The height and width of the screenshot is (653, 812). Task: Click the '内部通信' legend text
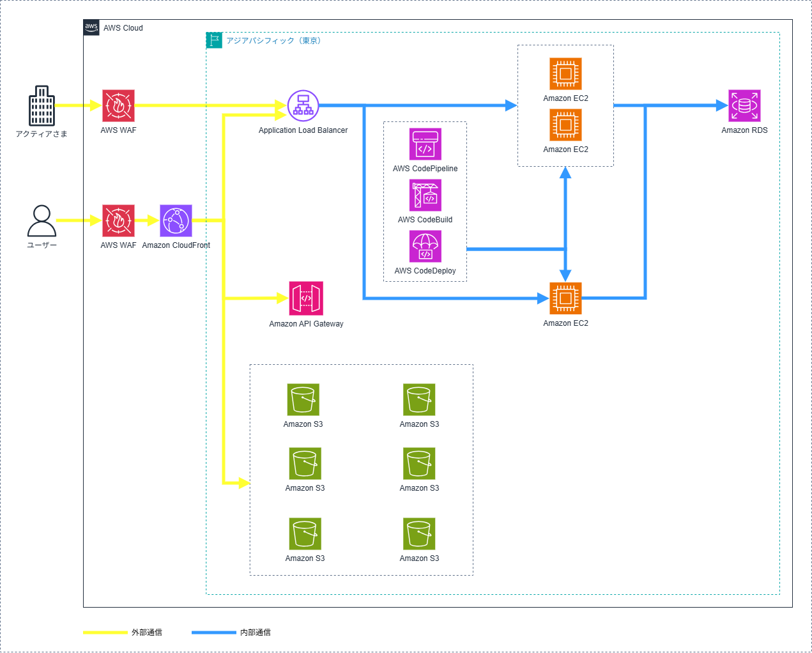tap(256, 633)
